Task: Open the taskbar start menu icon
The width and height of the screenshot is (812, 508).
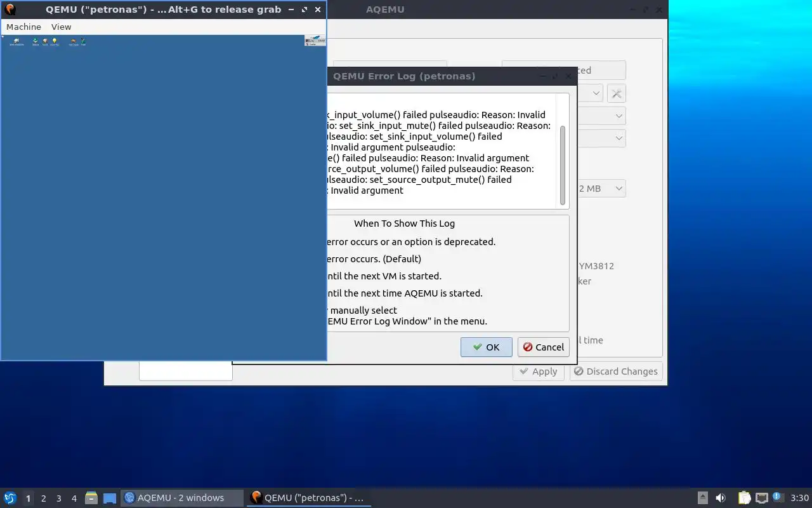Action: coord(10,498)
